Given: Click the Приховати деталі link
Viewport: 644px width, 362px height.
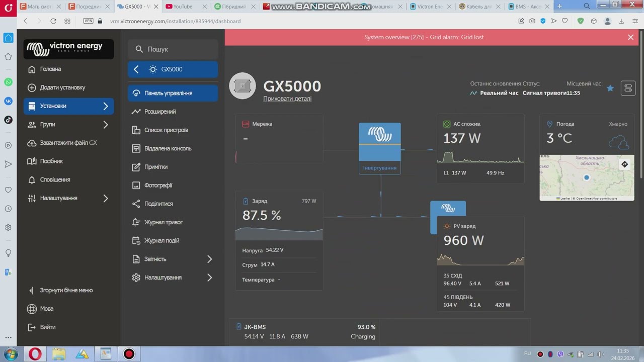Looking at the screenshot, I should click(287, 99).
